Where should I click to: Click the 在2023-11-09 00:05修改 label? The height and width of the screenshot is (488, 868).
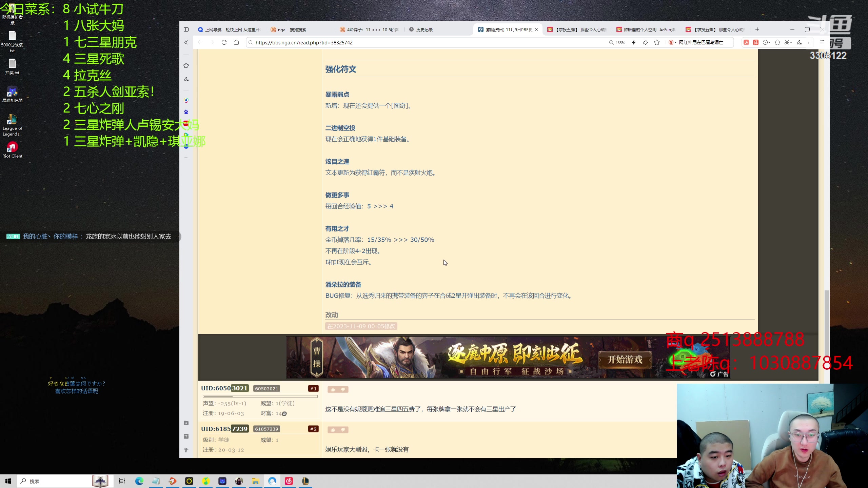coord(361,326)
